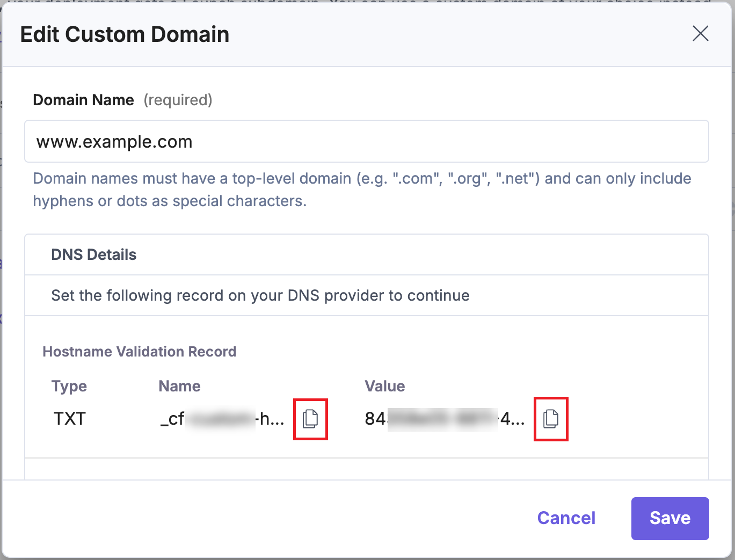Select the www.example.com text input
The height and width of the screenshot is (560, 735).
click(367, 141)
